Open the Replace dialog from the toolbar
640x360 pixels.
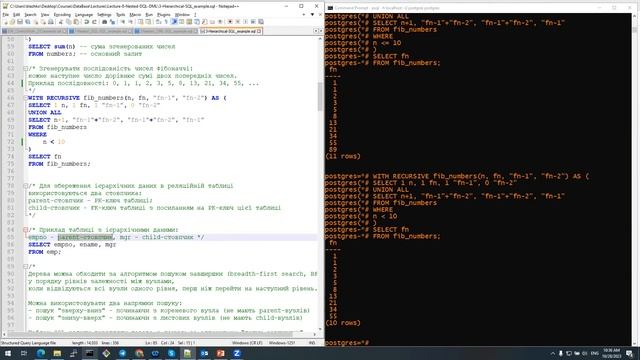112,22
